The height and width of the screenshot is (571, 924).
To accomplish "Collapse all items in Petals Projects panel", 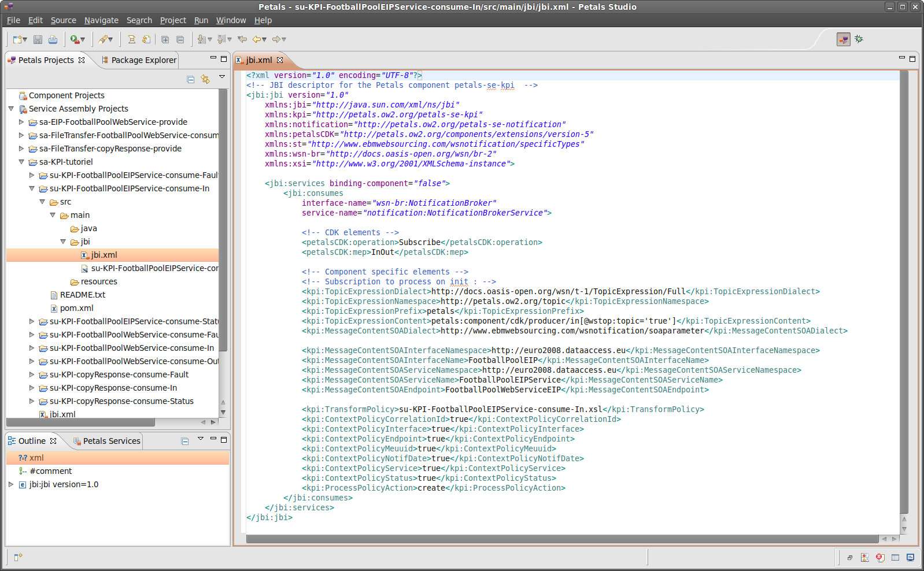I will (x=191, y=79).
